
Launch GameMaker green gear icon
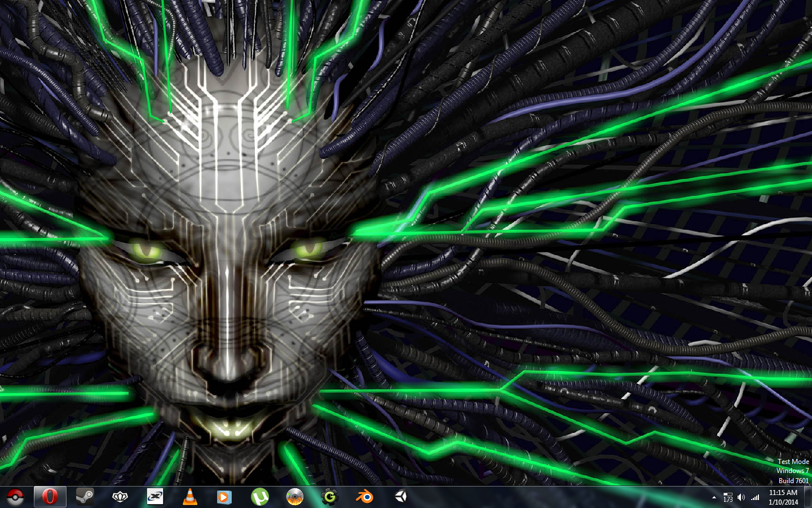(329, 497)
